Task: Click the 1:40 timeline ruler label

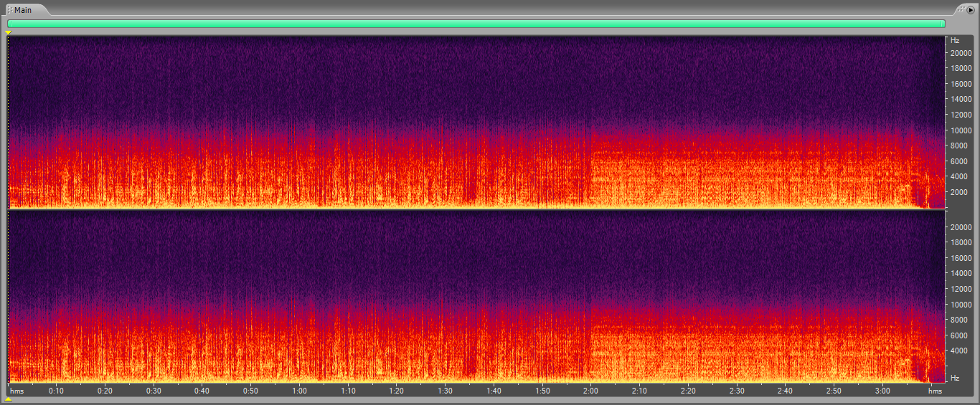Action: click(x=494, y=391)
